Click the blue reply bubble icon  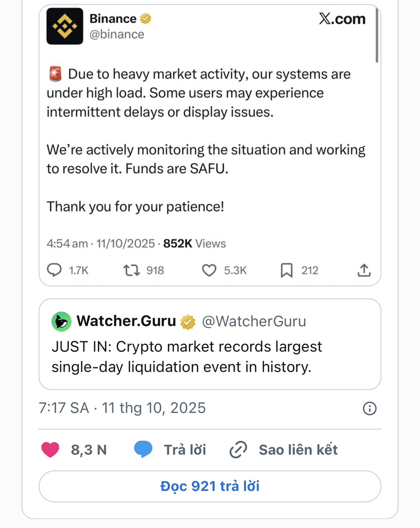144,449
